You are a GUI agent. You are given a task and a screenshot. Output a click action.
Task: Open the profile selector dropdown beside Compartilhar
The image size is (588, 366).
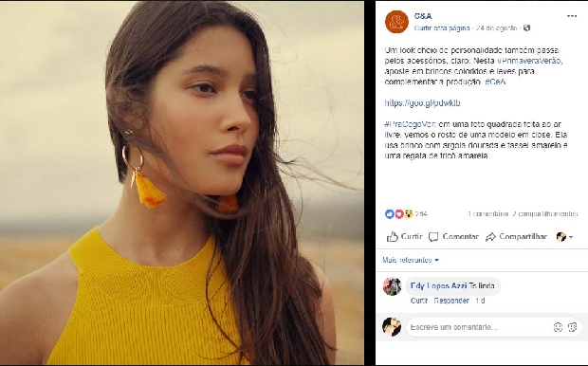[564, 237]
